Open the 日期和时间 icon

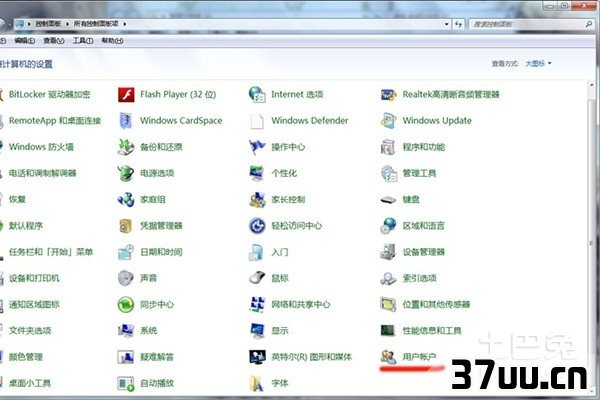(x=126, y=252)
